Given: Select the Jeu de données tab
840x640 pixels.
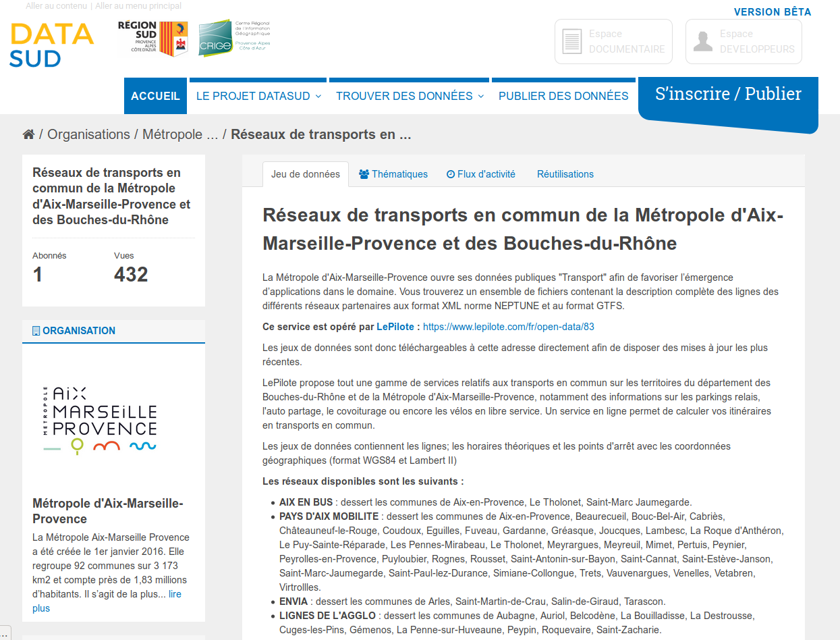Looking at the screenshot, I should (x=306, y=174).
